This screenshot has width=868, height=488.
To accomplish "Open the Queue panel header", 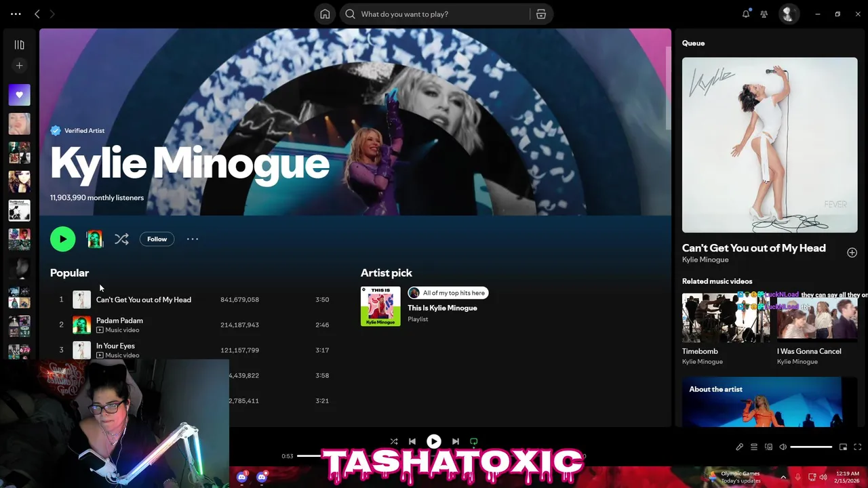I will click(693, 43).
